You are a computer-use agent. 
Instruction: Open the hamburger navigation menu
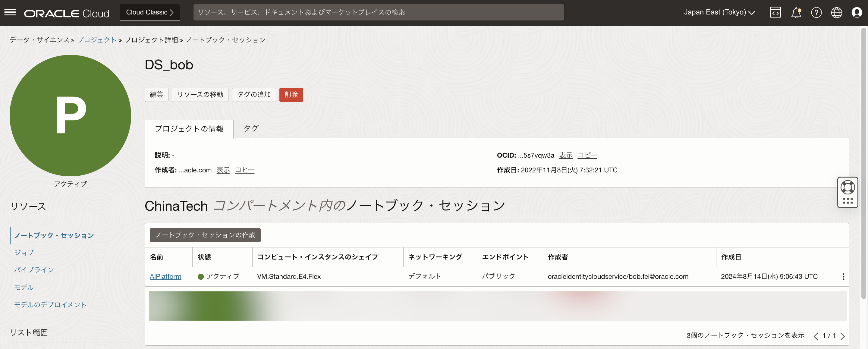(10, 12)
